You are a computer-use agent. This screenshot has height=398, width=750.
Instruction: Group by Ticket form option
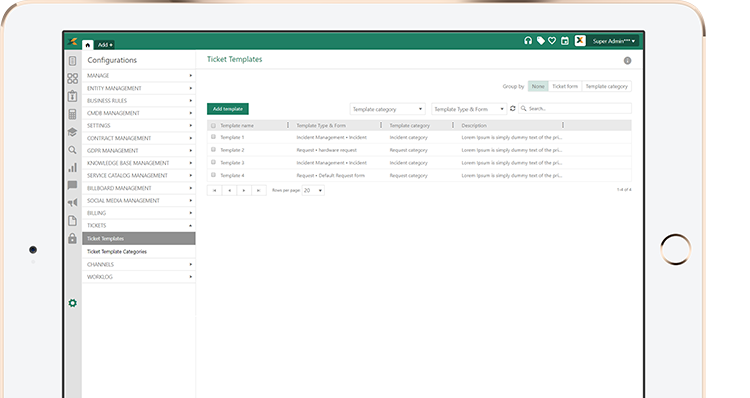565,86
